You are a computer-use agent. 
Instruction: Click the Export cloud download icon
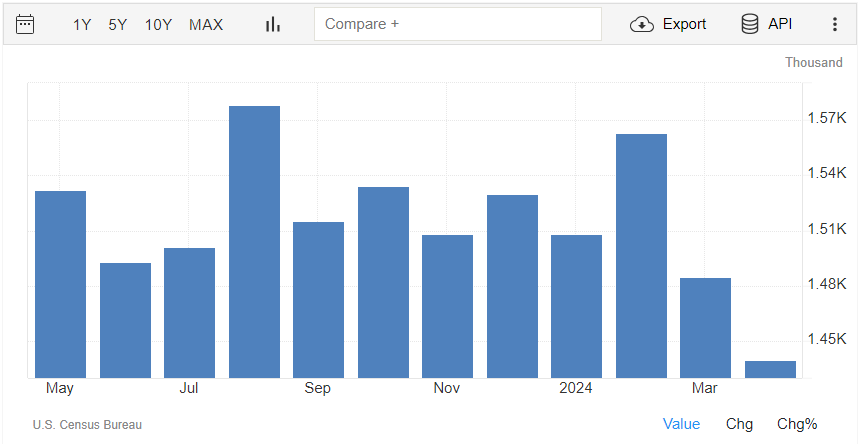(x=642, y=25)
